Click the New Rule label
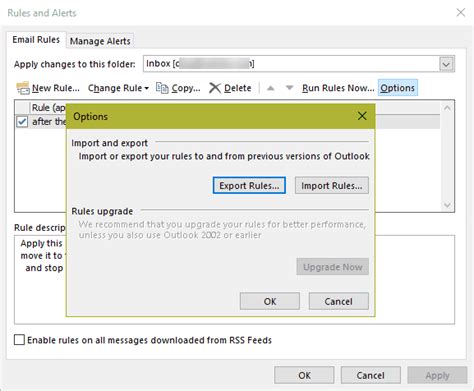The width and height of the screenshot is (474, 391). point(56,88)
